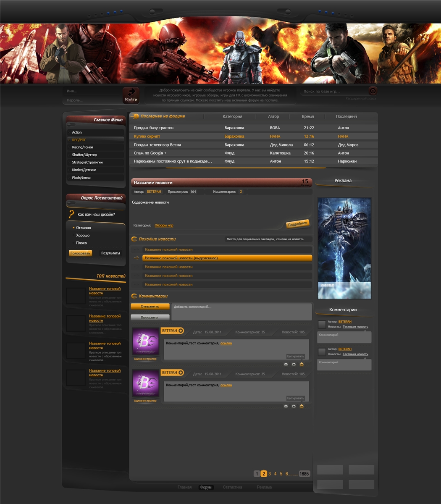Click the Войти login arrow button

tap(131, 95)
